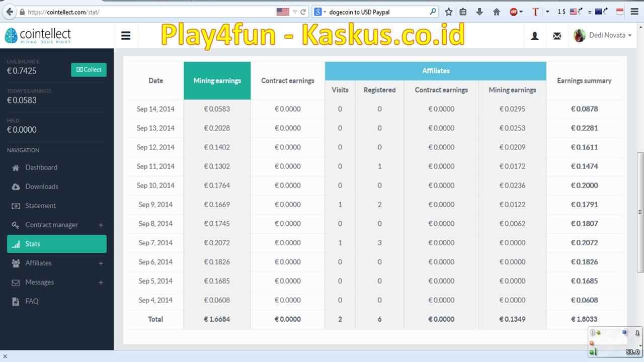Go to browser home page icon
Image resolution: width=644 pixels, height=362 pixels.
tap(497, 12)
